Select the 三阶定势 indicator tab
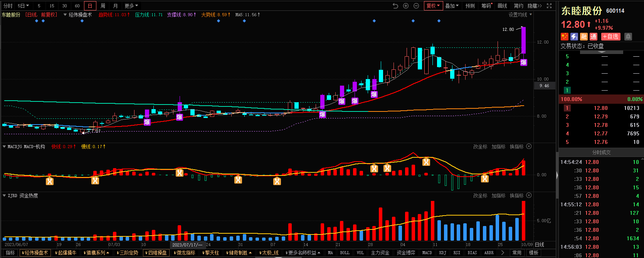The width and height of the screenshot is (644, 258). tap(128, 253)
